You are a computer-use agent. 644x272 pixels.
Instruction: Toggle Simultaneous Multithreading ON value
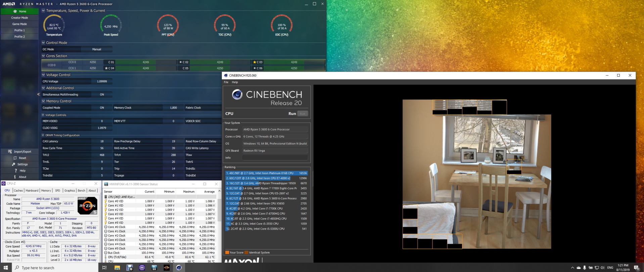click(x=102, y=95)
